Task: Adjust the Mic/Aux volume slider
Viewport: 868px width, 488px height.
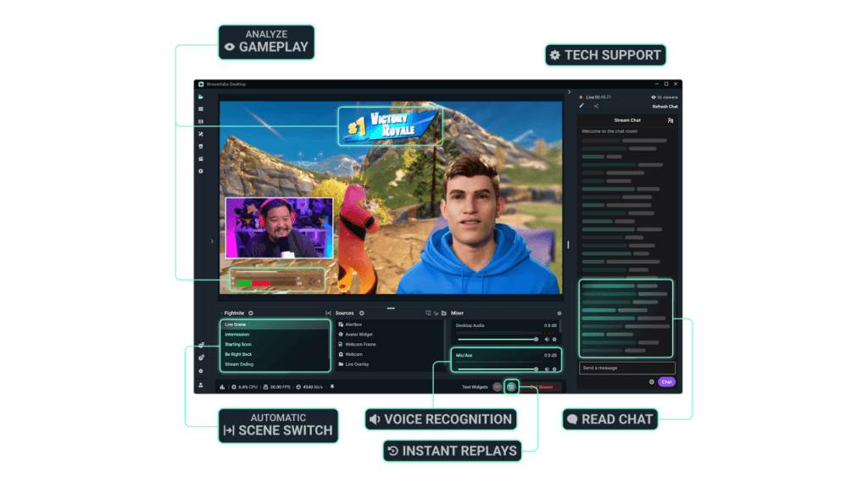Action: [x=497, y=369]
